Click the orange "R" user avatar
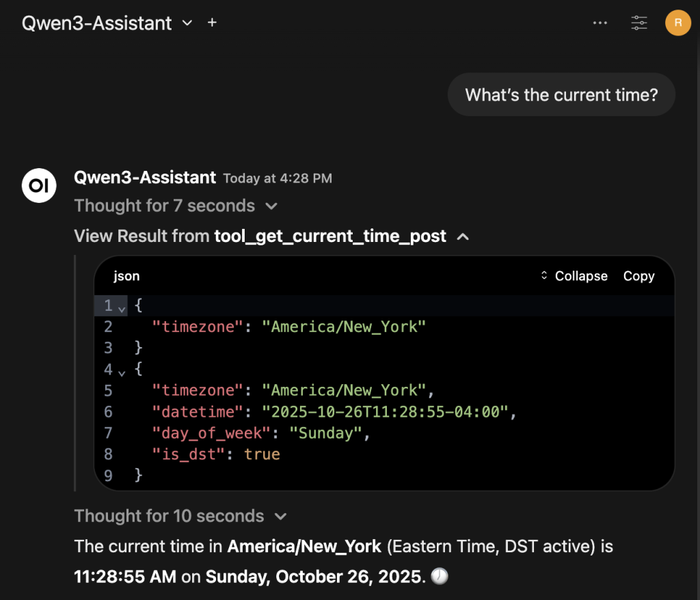The width and height of the screenshot is (700, 600). 677,23
